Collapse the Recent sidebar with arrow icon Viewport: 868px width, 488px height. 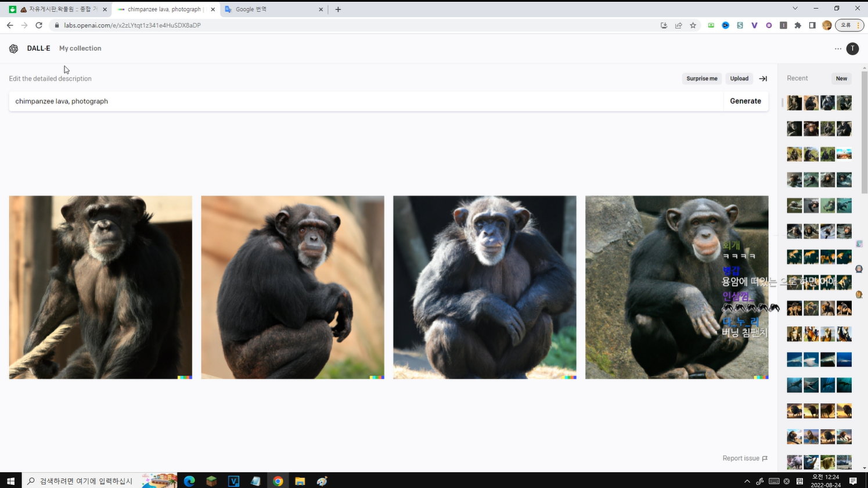pos(763,78)
